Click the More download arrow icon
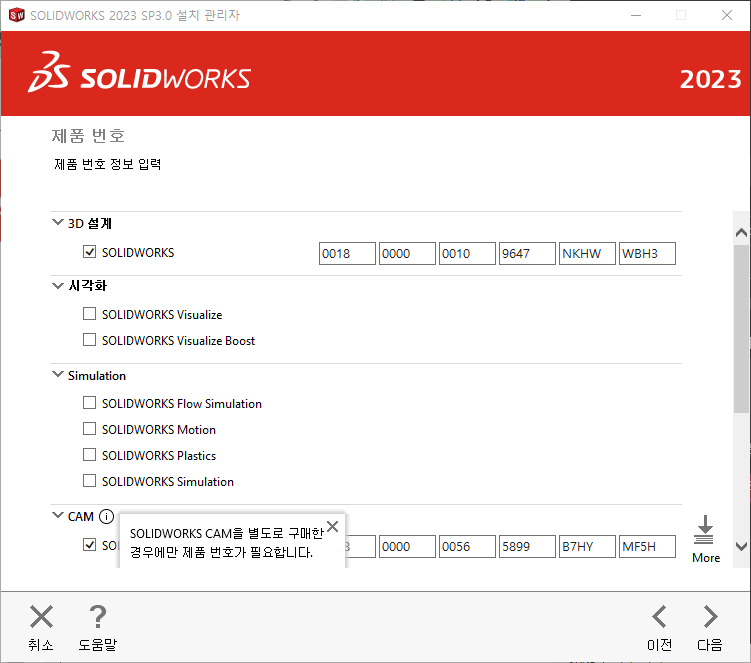This screenshot has width=751, height=663. pos(705,530)
